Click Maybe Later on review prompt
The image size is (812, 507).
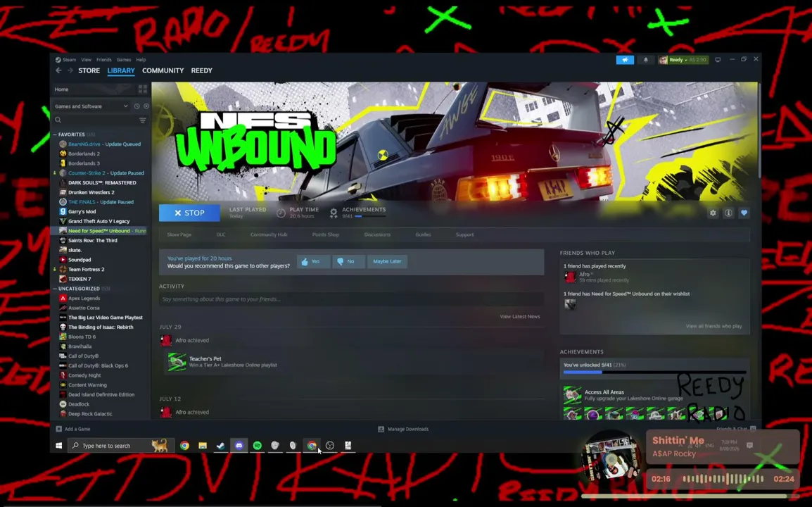tap(388, 261)
